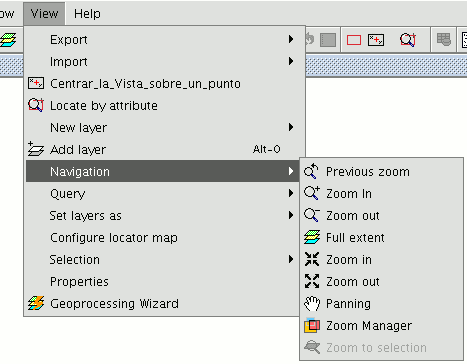Select Configure locator map
Screen dimensions: 467x364
click(x=163, y=238)
